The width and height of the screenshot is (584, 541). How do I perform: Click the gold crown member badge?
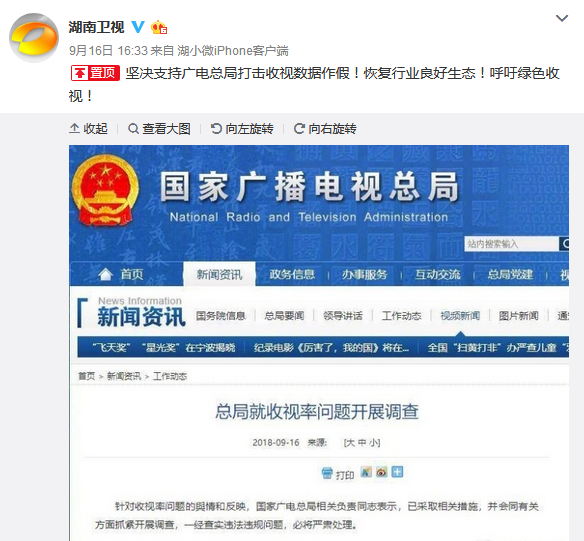[x=159, y=27]
